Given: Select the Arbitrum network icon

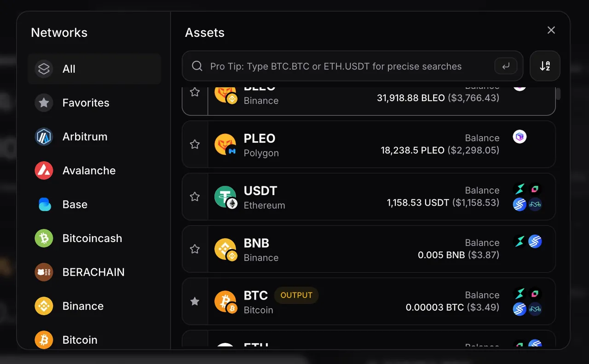Looking at the screenshot, I should [x=44, y=137].
